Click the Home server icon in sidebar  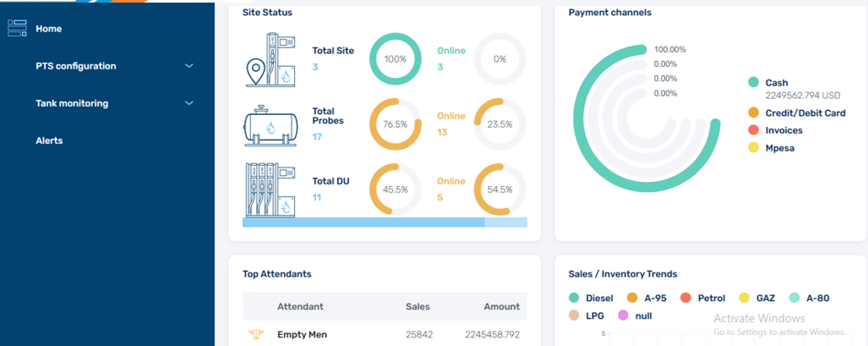point(17,29)
